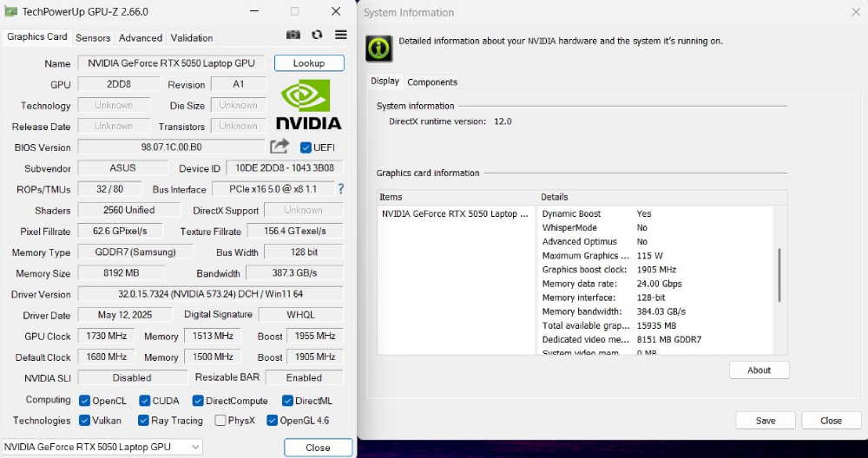Click the Bus Interface question mark icon

pyautogui.click(x=340, y=189)
